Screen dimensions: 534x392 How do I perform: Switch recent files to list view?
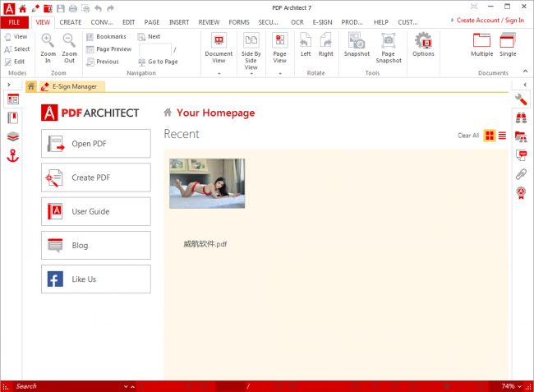tap(502, 136)
